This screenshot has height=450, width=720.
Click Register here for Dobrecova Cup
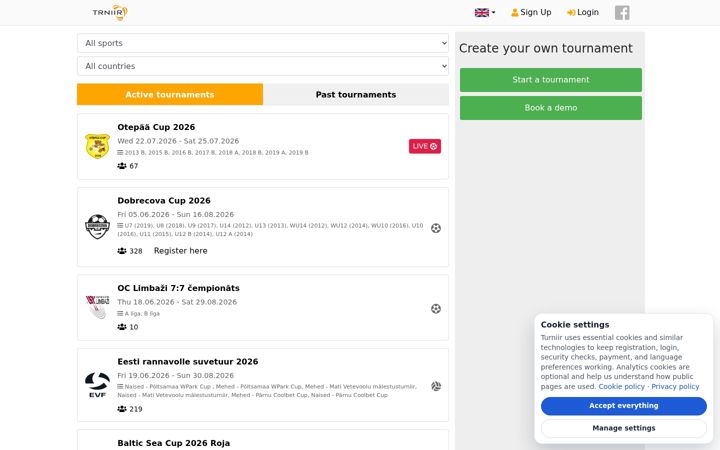click(180, 251)
